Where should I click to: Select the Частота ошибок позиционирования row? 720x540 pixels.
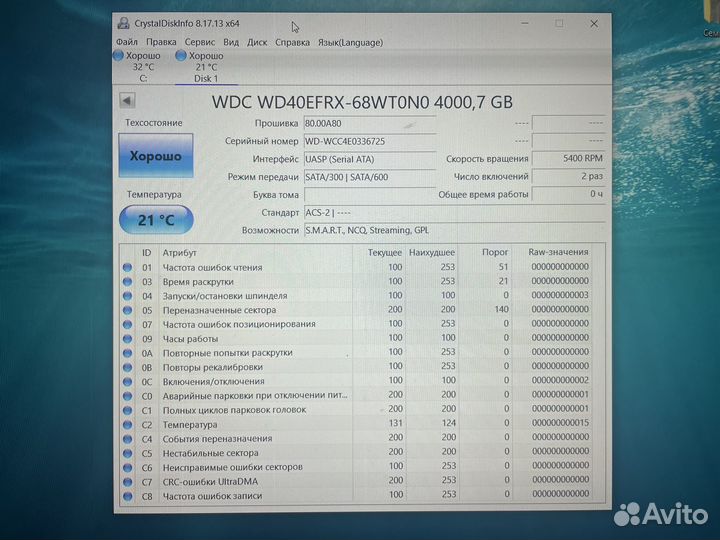point(356,324)
